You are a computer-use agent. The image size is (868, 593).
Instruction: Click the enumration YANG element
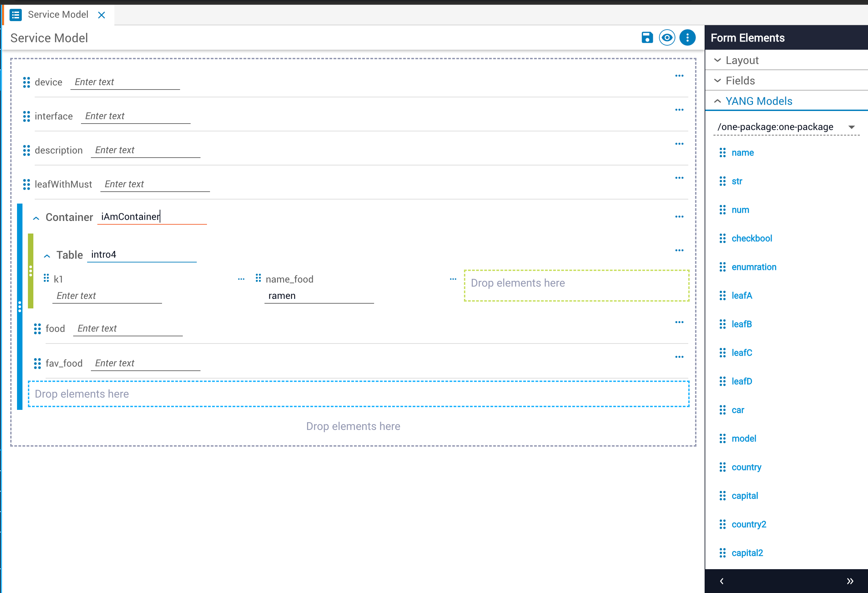[753, 267]
